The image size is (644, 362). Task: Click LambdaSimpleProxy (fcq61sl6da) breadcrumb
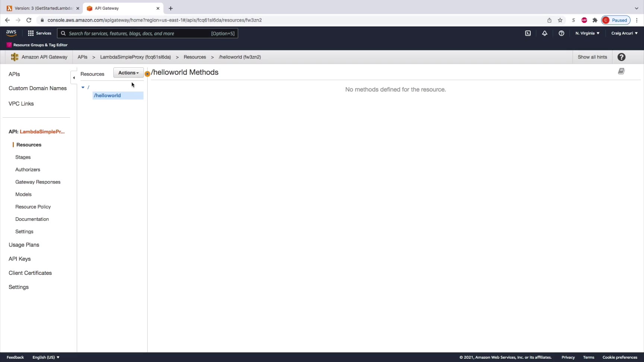[x=135, y=57]
